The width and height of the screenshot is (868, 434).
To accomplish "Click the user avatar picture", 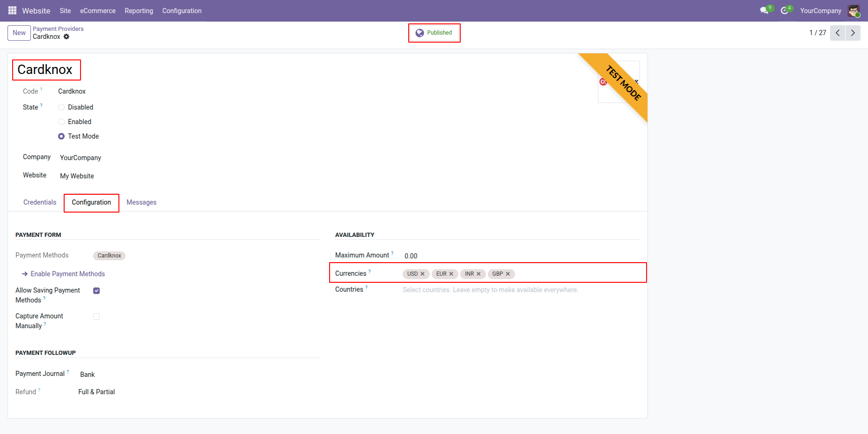I will point(853,10).
